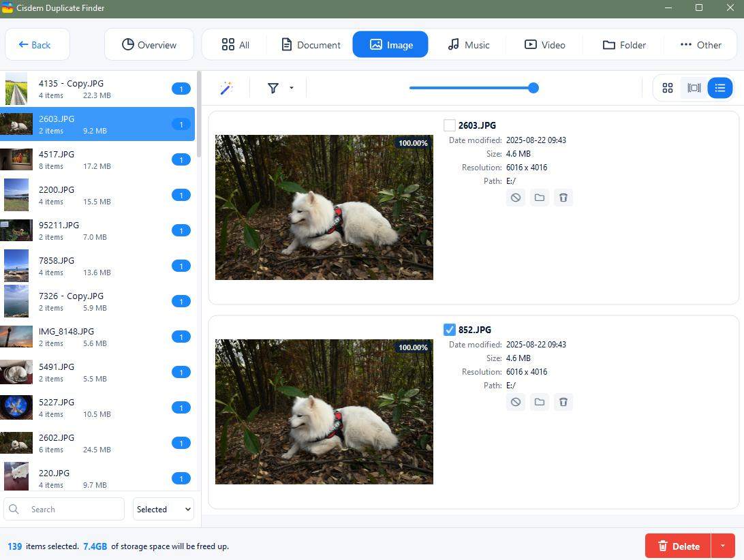This screenshot has width=744, height=560.
Task: Click the trash icon for 852.JPG
Action: [563, 402]
